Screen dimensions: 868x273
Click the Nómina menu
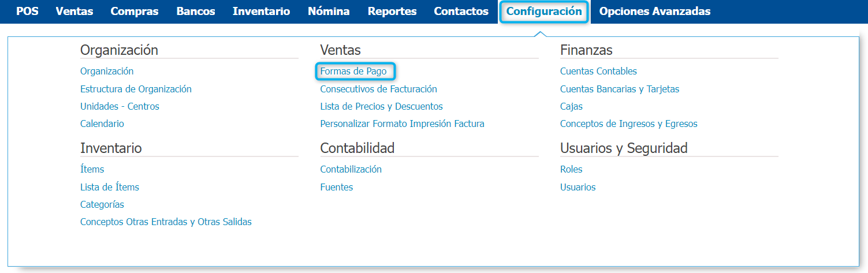click(329, 11)
